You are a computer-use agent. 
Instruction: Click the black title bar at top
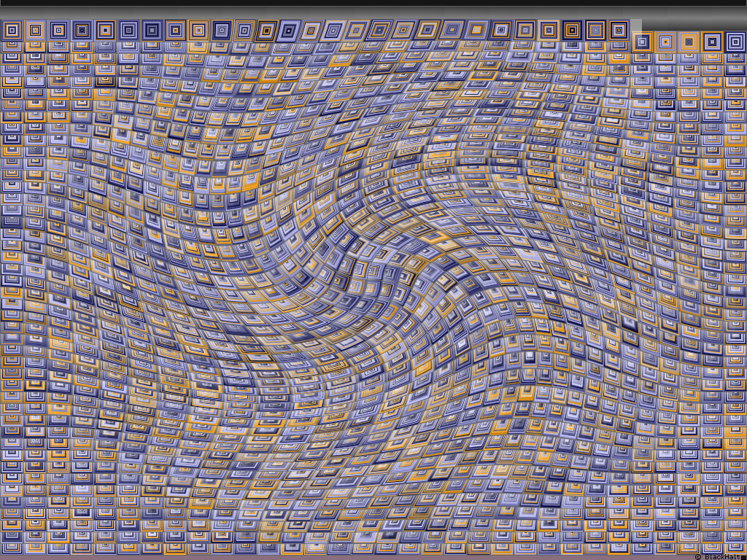pyautogui.click(x=373, y=3)
